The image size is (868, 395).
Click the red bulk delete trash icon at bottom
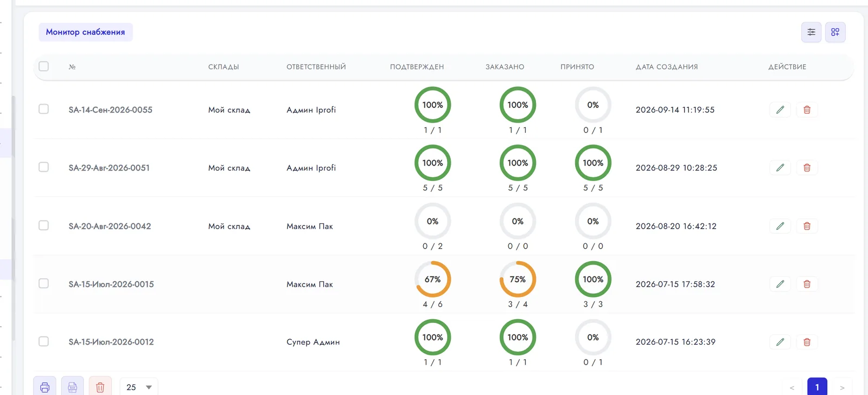(100, 387)
